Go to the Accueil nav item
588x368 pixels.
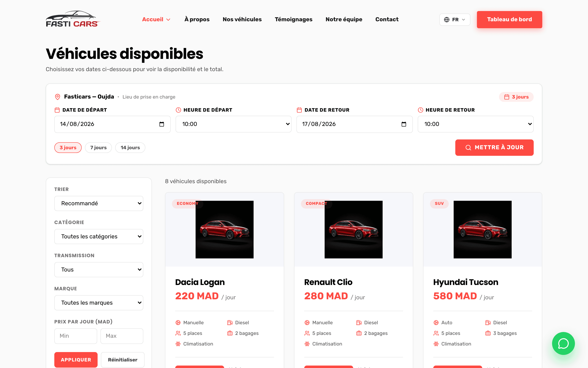(x=153, y=19)
